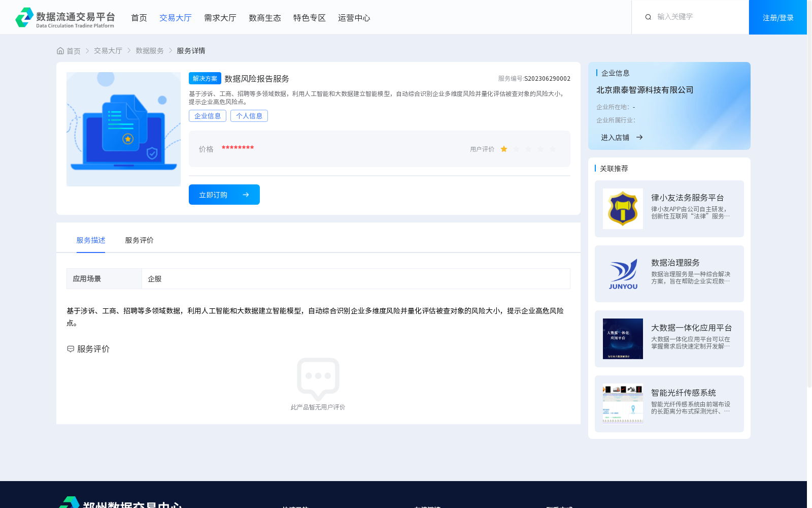Click the 数据风险报告服务 title
812x508 pixels.
click(x=257, y=79)
